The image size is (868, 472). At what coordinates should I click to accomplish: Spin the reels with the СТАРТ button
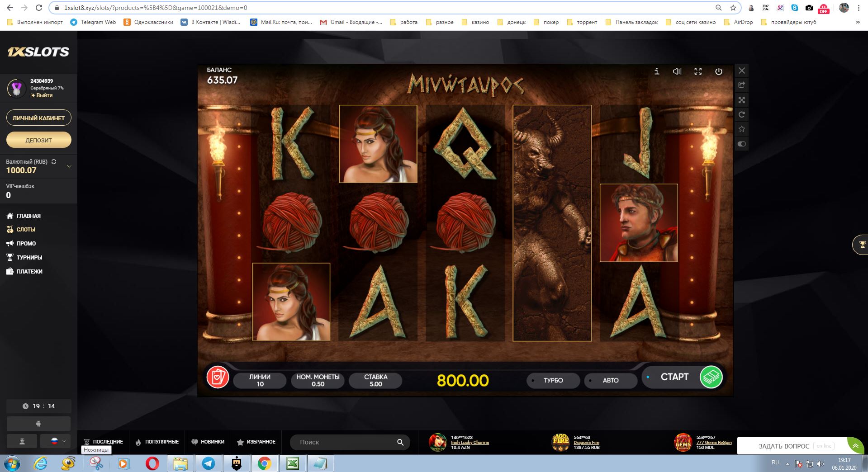pyautogui.click(x=683, y=377)
